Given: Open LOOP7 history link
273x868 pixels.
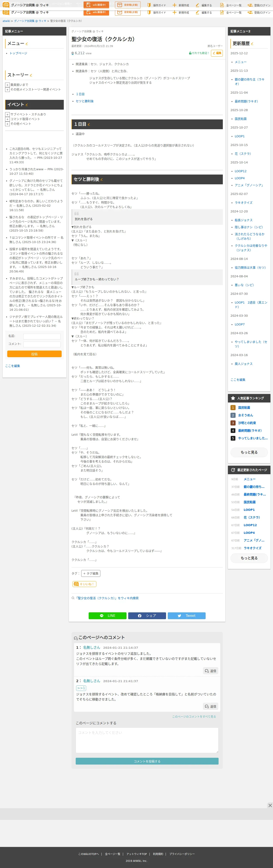Looking at the screenshot, I should tap(240, 325).
